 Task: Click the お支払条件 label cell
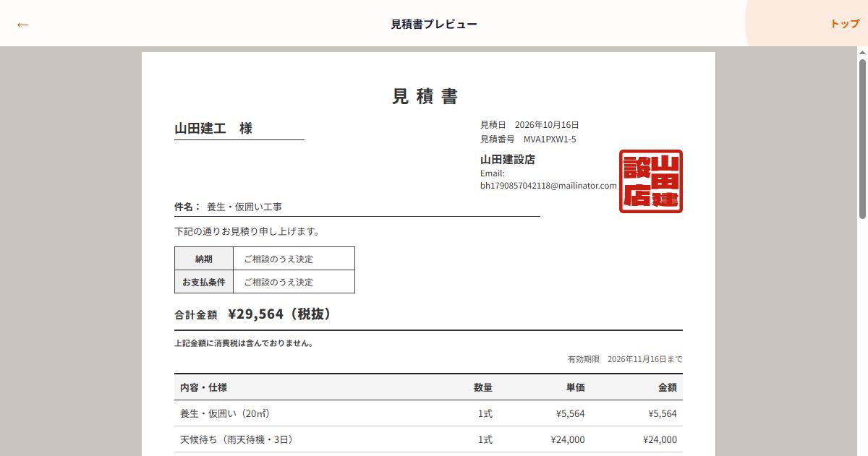click(204, 282)
